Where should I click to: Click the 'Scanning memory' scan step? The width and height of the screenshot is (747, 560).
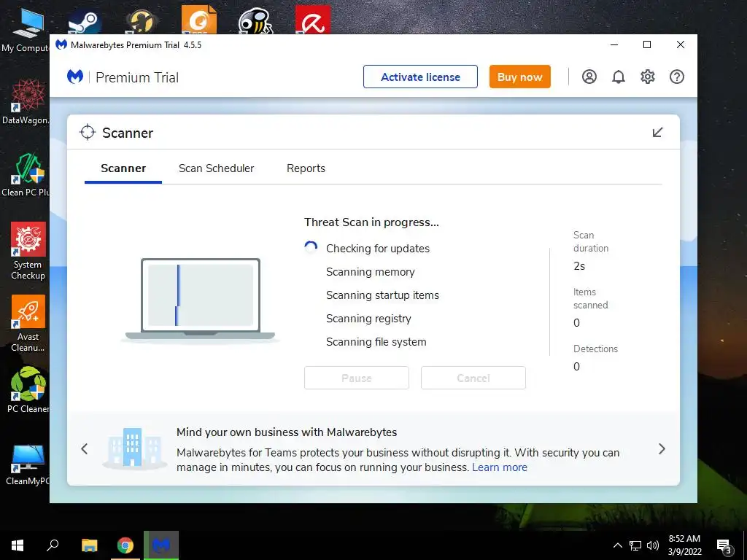point(370,272)
